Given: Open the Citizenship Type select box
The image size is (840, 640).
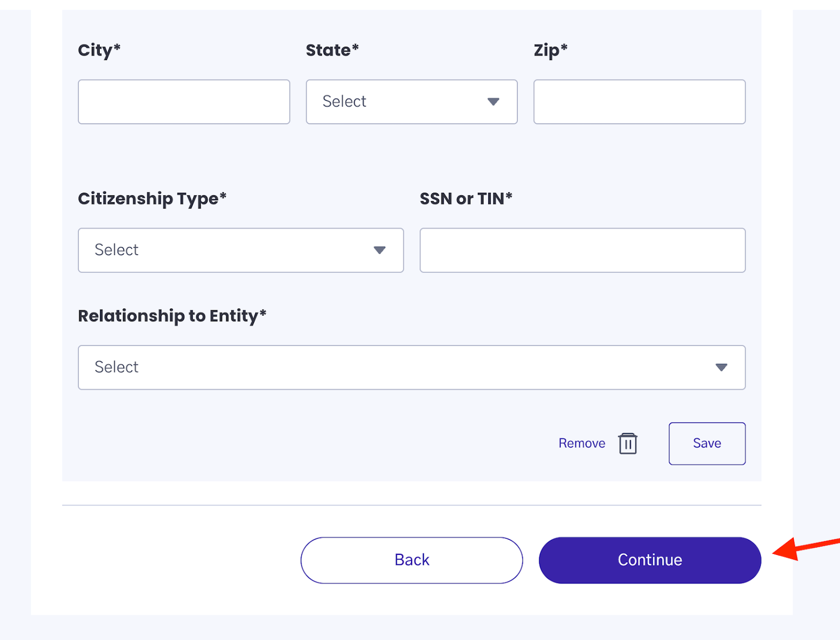Looking at the screenshot, I should pos(241,250).
